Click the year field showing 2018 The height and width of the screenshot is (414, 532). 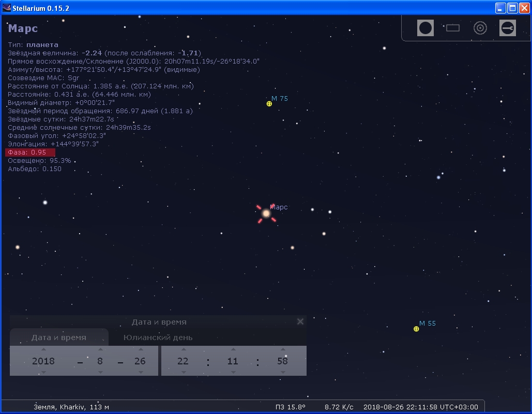pos(43,361)
